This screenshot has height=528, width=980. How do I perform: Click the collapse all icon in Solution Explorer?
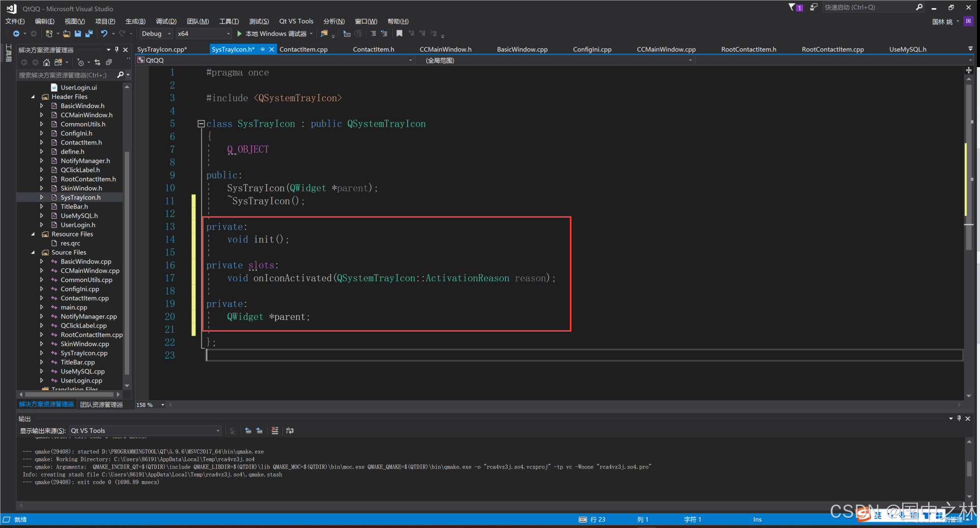click(x=108, y=63)
